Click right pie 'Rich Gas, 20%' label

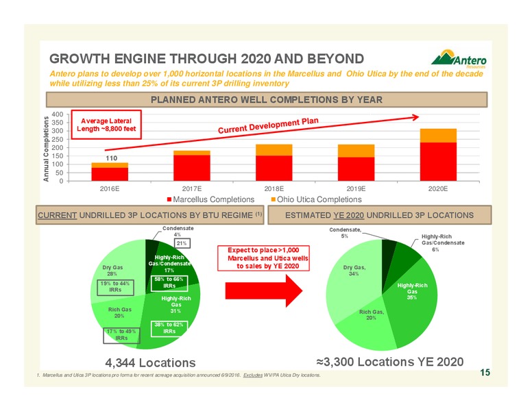371,314
